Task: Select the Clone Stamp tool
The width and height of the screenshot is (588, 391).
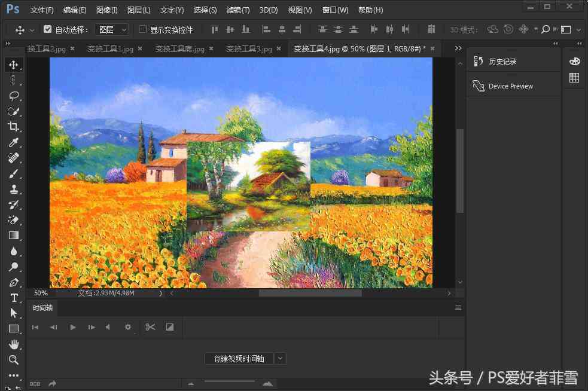Action: (14, 189)
